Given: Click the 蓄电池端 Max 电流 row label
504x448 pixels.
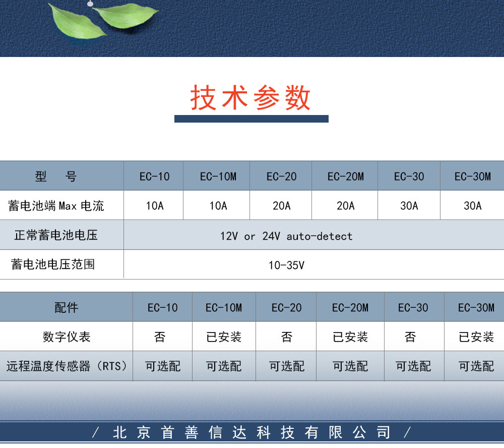Looking at the screenshot, I should pyautogui.click(x=56, y=206).
